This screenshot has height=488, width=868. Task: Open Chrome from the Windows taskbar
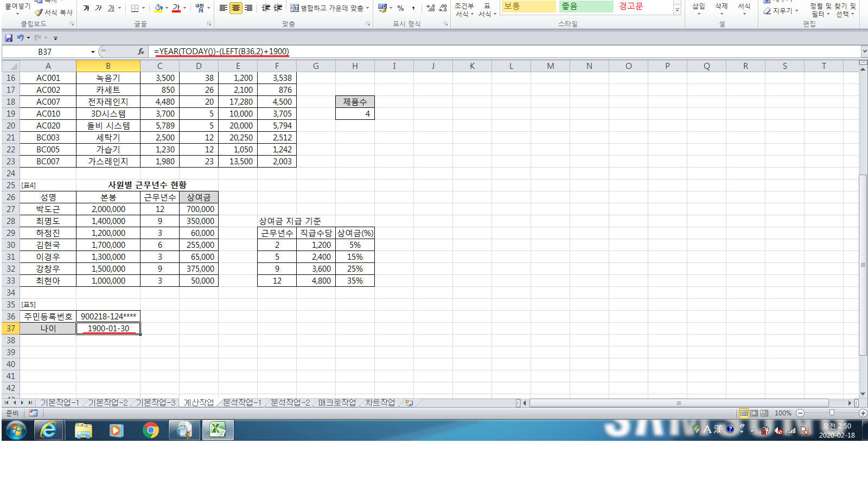click(x=150, y=430)
